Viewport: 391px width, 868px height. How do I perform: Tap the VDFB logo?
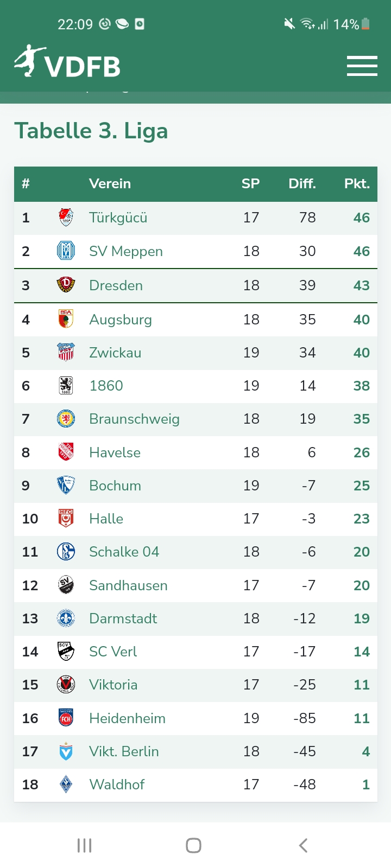67,63
